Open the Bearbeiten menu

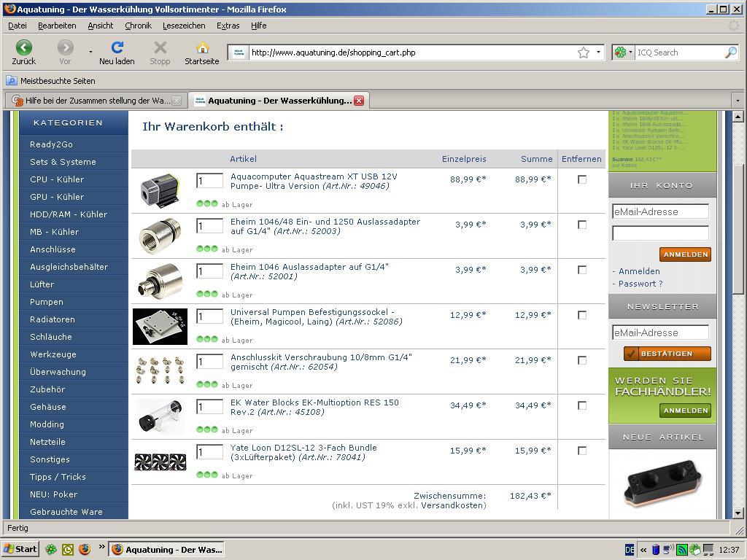pos(57,26)
